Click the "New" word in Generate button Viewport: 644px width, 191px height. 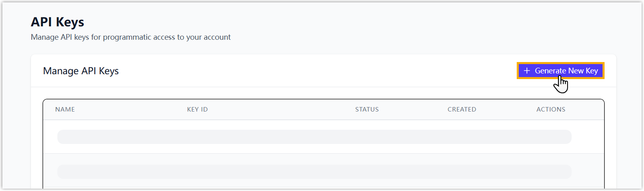click(576, 71)
